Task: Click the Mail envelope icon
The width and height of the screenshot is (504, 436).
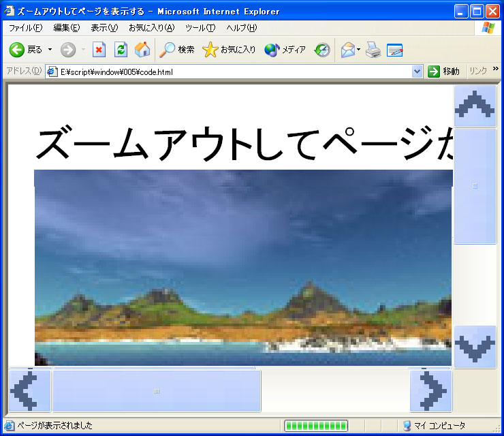Action: pyautogui.click(x=348, y=50)
